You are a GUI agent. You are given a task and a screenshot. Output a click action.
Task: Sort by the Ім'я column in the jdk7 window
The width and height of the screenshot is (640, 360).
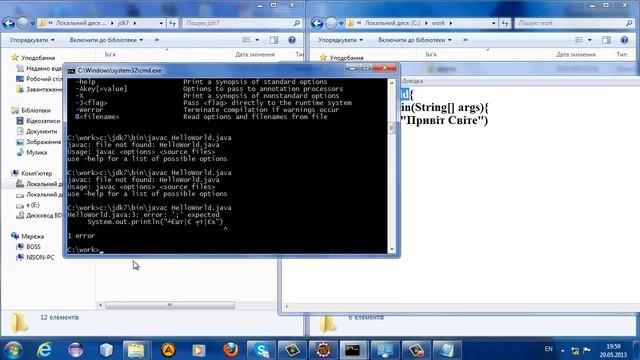[110, 54]
